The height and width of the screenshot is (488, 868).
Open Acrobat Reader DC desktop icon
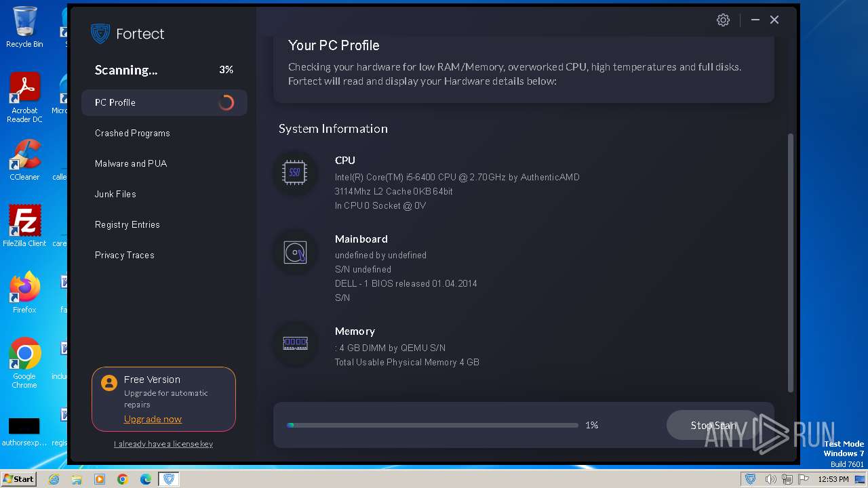[24, 98]
